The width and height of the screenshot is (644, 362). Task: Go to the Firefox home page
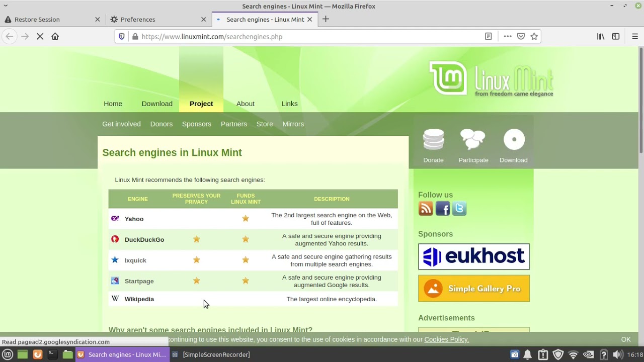55,36
